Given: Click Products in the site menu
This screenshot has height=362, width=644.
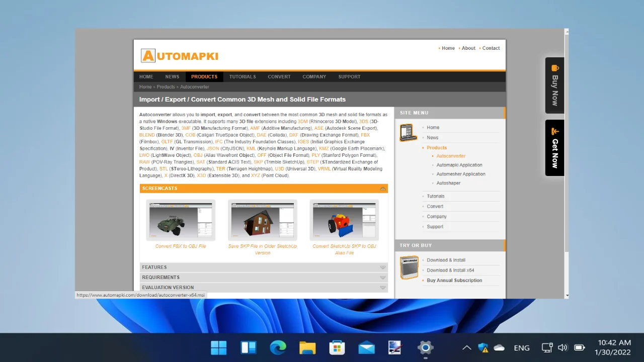Looking at the screenshot, I should click(437, 148).
